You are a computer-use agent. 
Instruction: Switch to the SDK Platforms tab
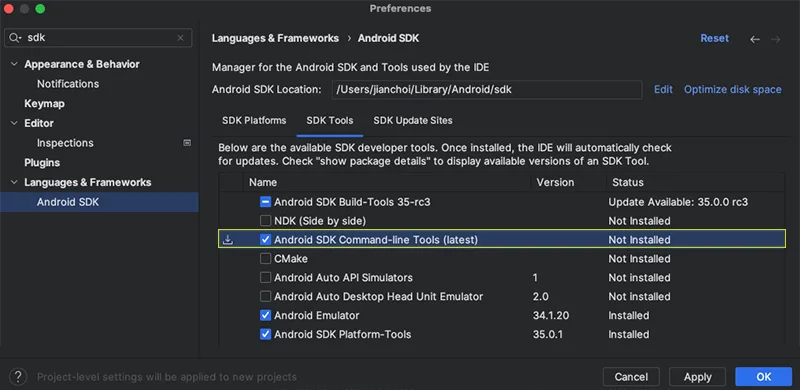click(x=254, y=120)
